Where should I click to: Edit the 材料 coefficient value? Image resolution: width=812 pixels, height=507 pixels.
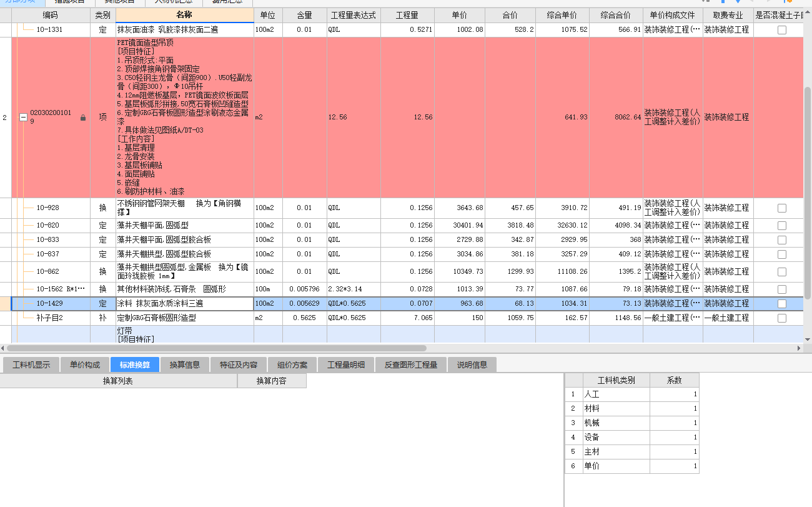click(x=674, y=409)
